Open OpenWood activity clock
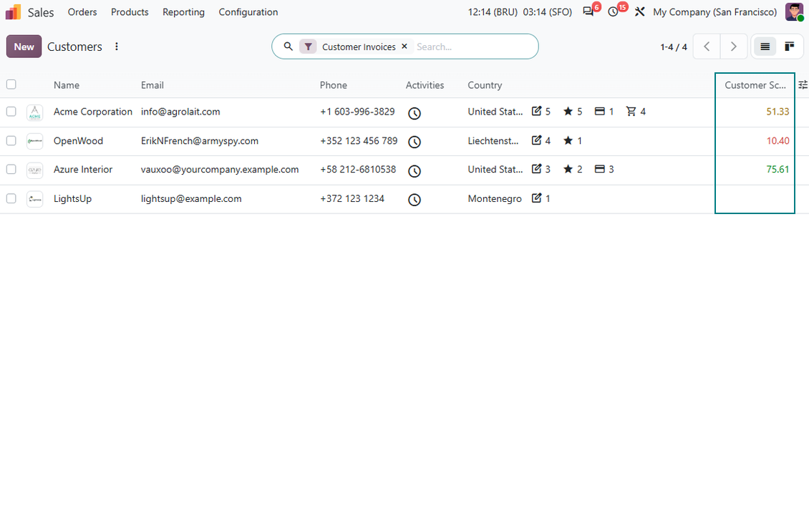This screenshot has height=532, width=809. [415, 142]
